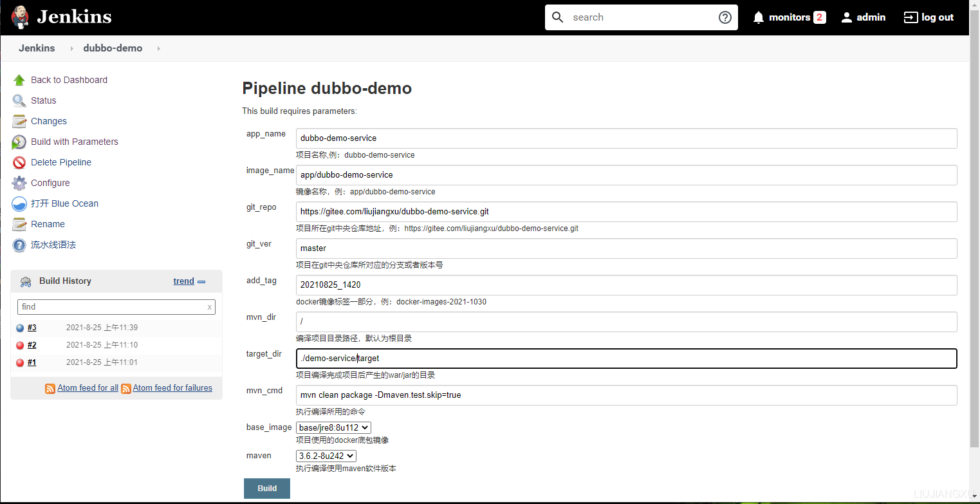Click the Jenkins breadcrumb link
The height and width of the screenshot is (504, 980).
click(x=37, y=48)
